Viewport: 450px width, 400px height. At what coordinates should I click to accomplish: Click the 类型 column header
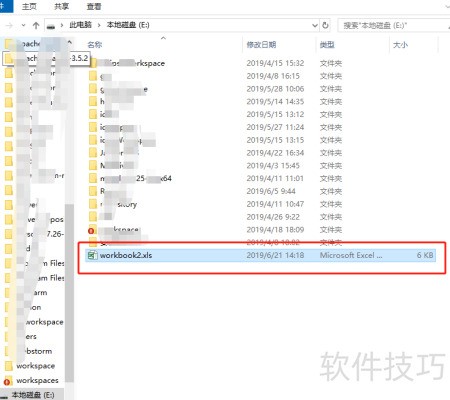click(327, 45)
